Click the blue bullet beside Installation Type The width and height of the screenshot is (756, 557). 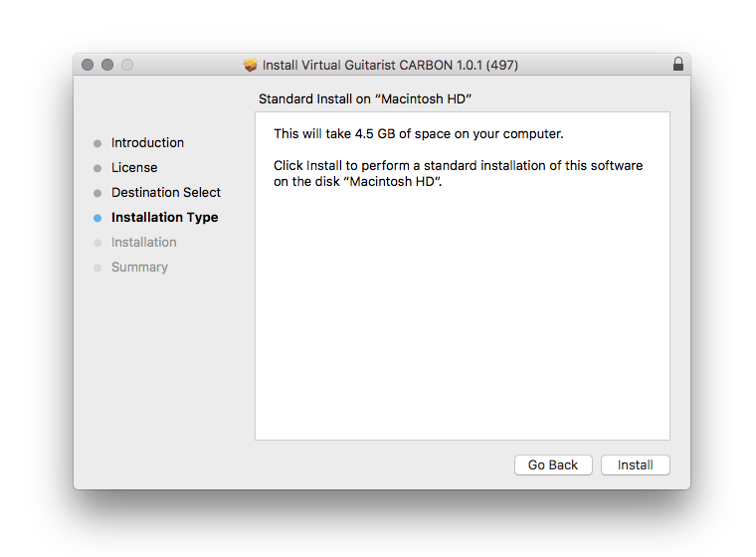(x=97, y=218)
